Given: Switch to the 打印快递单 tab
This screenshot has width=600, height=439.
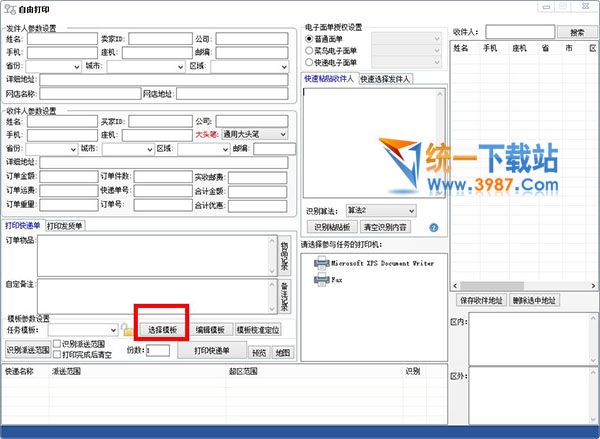Looking at the screenshot, I should click(x=23, y=225).
